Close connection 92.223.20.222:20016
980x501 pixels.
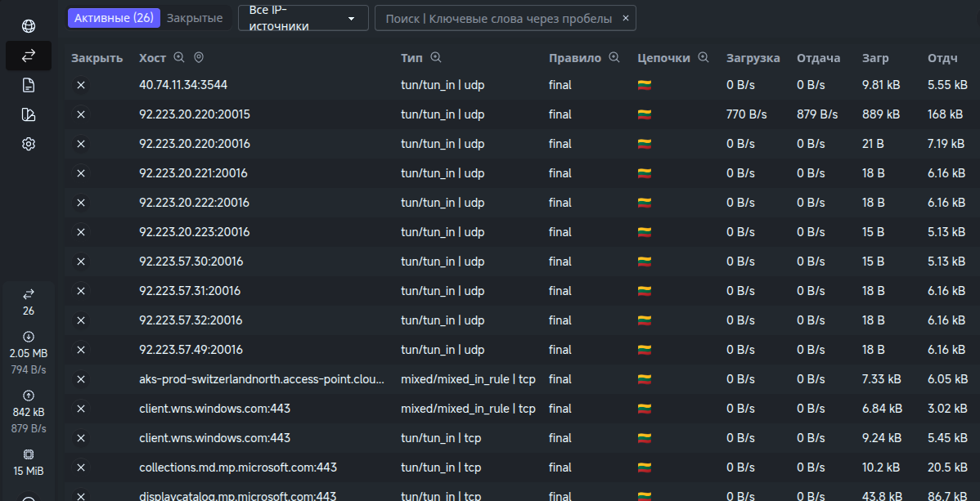(81, 203)
